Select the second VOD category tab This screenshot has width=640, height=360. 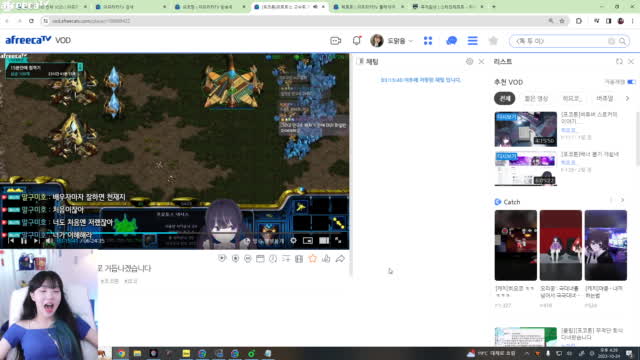(536, 98)
